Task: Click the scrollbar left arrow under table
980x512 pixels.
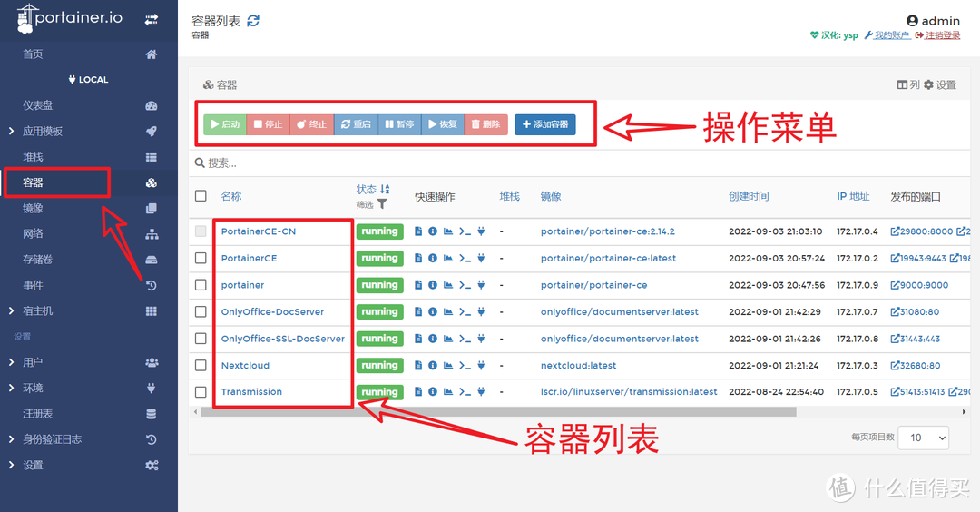Action: click(196, 412)
